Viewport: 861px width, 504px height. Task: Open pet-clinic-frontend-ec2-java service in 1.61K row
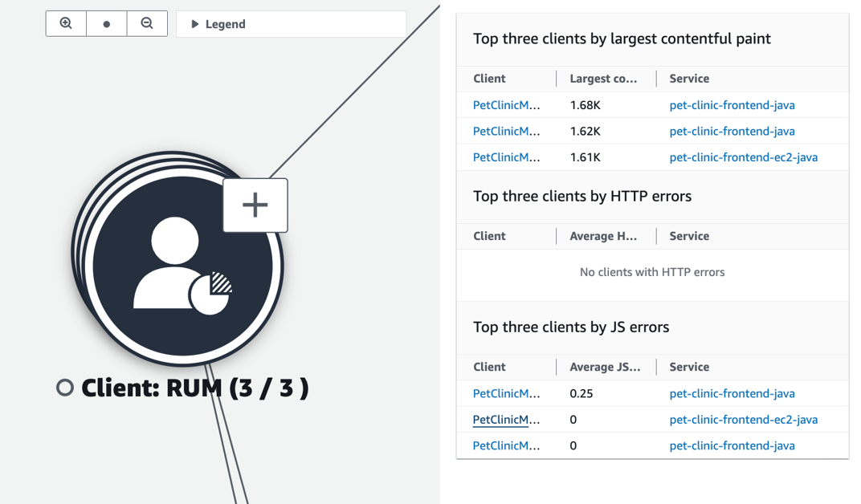click(x=743, y=157)
